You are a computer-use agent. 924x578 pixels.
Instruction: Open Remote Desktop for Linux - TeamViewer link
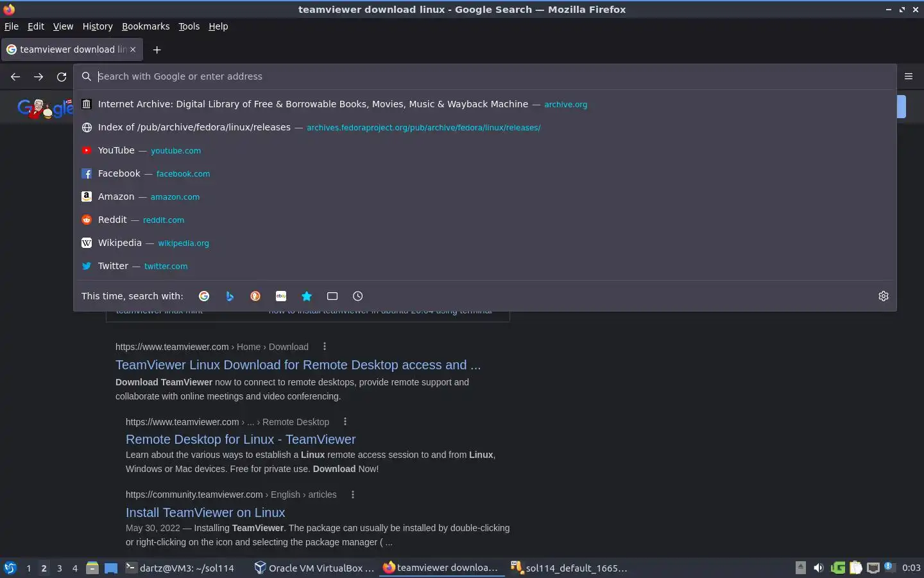tap(241, 439)
